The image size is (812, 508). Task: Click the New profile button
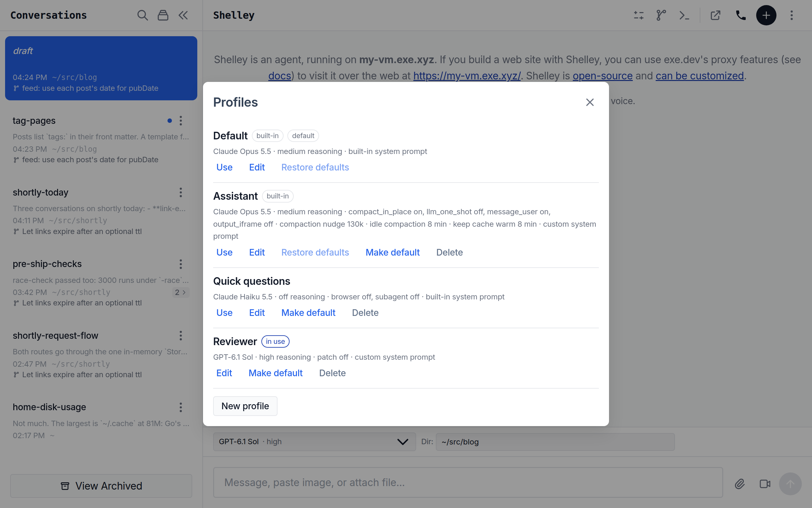pos(245,406)
